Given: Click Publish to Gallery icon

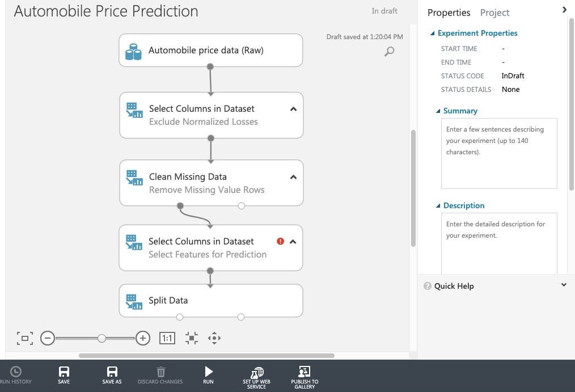Looking at the screenshot, I should click(305, 373).
